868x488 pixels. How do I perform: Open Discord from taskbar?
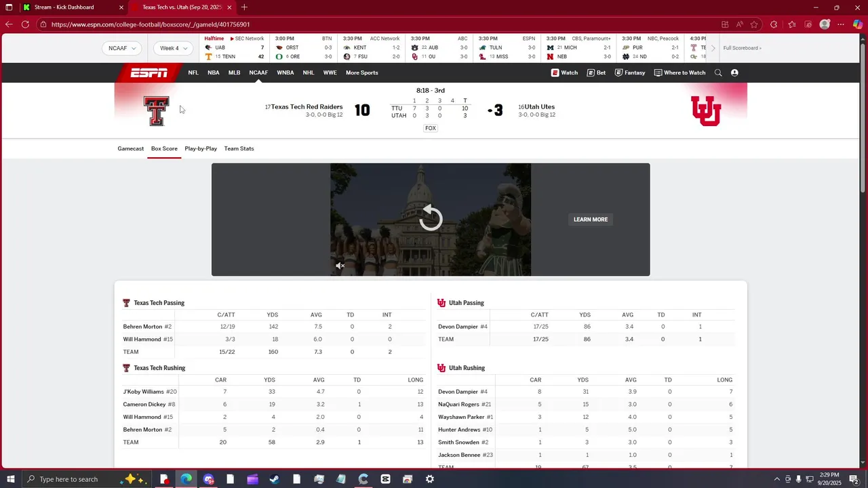(208, 479)
